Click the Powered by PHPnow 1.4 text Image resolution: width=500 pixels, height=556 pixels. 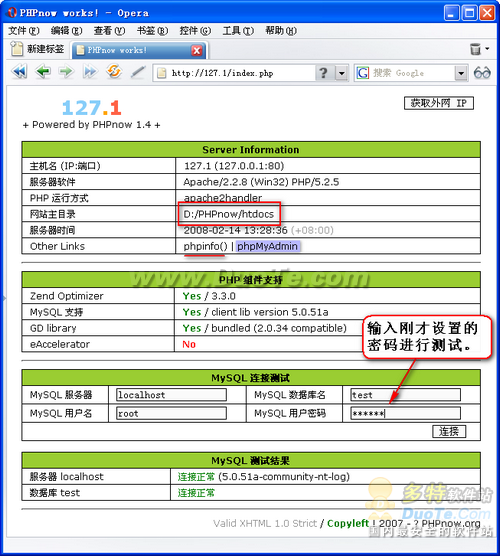point(91,125)
